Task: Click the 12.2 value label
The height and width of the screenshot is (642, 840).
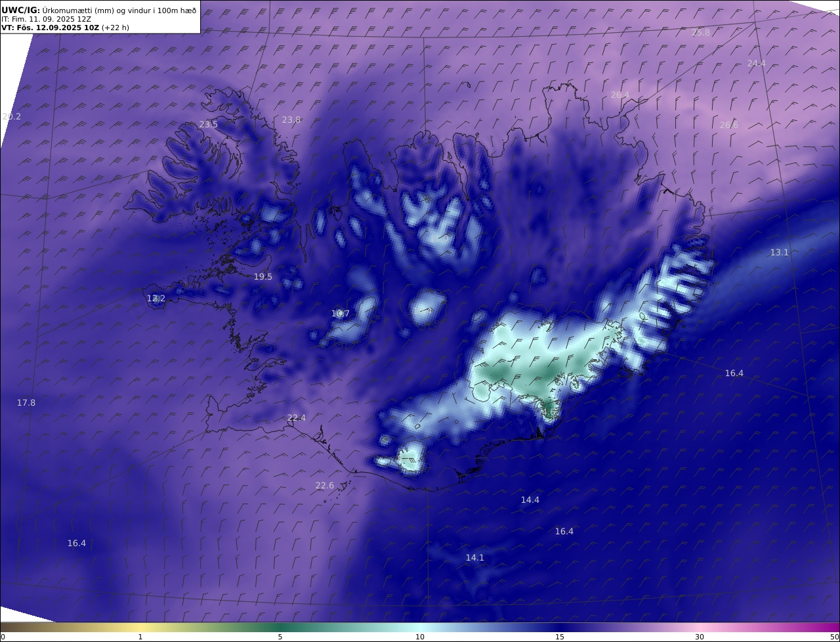Action: tap(156, 298)
